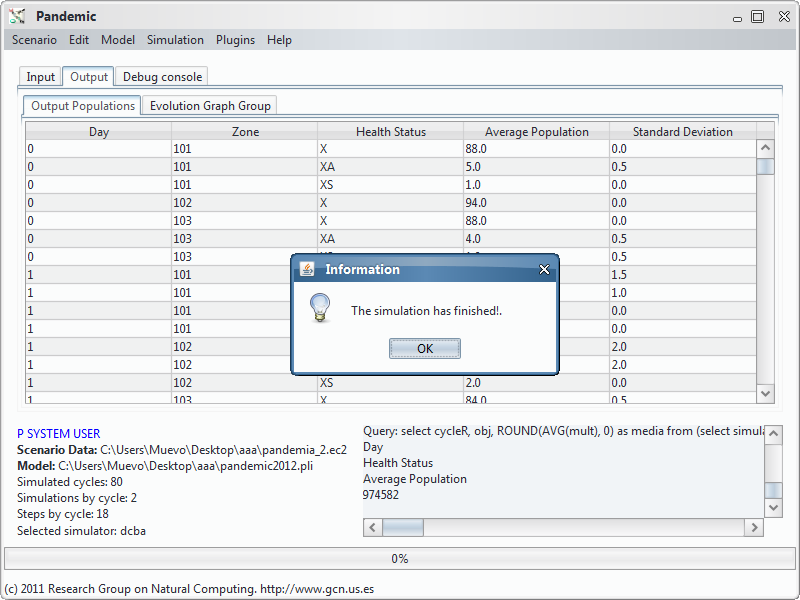
Task: Click the Simulations by cycle: 2 text
Action: [x=77, y=498]
